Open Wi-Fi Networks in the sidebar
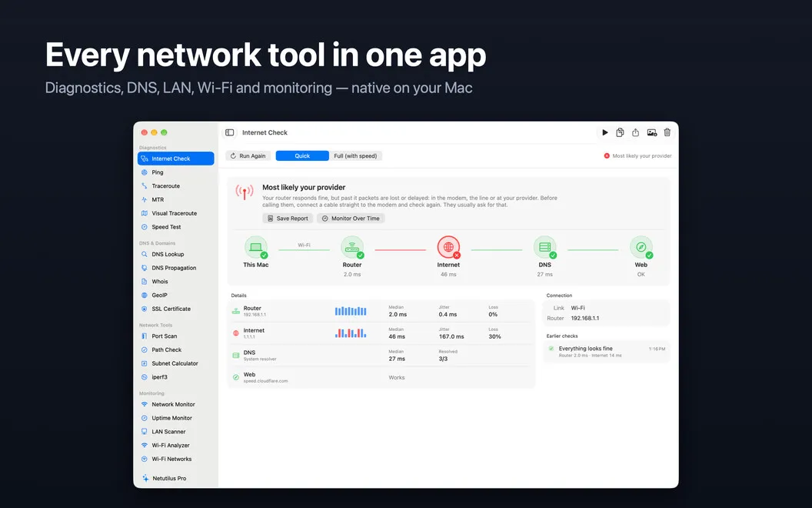This screenshot has width=812, height=508. pos(176,460)
